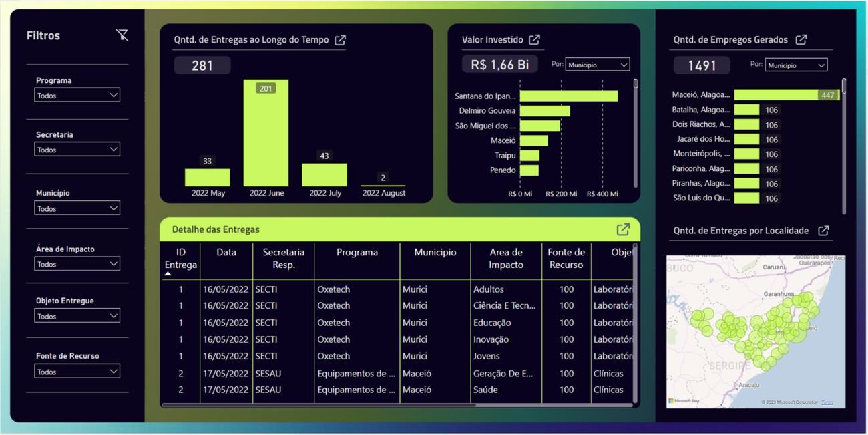Select the 2022 July bar
This screenshot has width=868, height=435.
(x=324, y=175)
